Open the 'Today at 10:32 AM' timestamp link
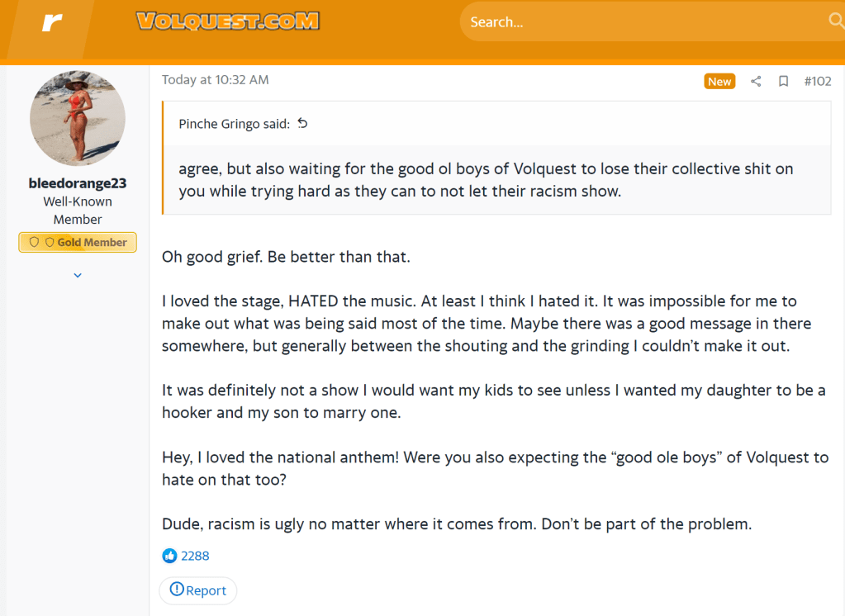Viewport: 845px width, 616px height. (215, 80)
